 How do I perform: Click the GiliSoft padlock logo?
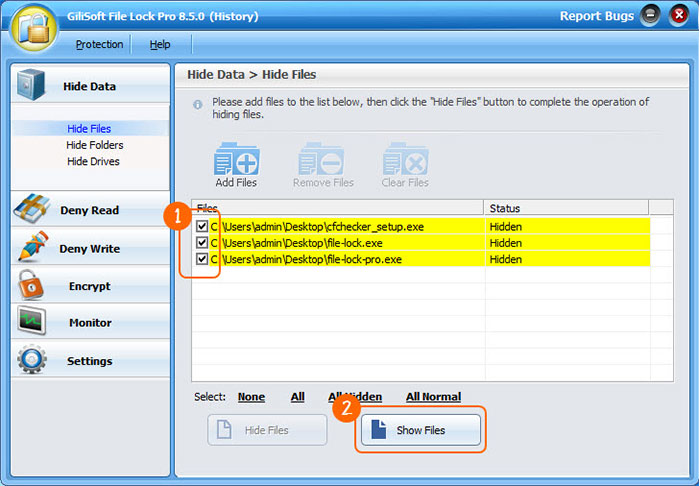click(x=34, y=29)
